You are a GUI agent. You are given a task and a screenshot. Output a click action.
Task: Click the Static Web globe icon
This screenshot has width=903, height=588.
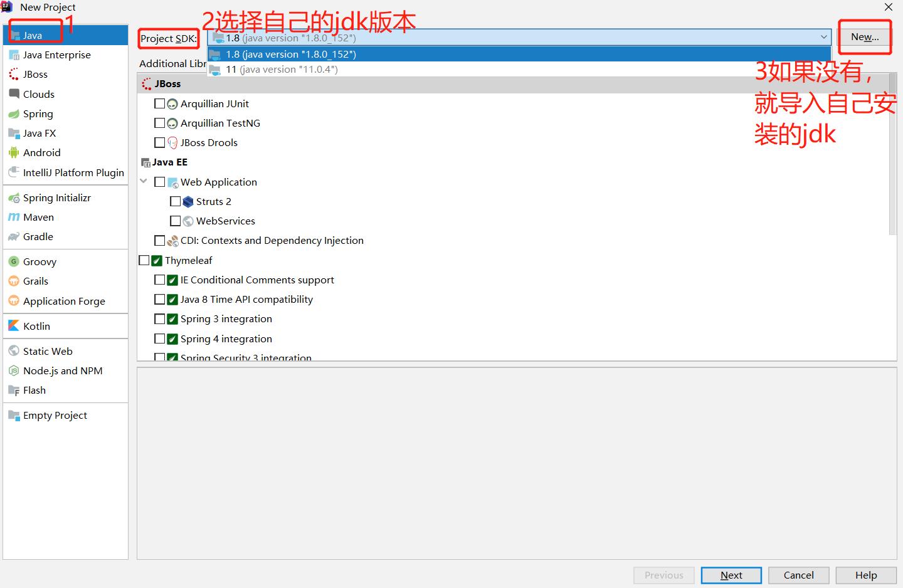(x=14, y=351)
